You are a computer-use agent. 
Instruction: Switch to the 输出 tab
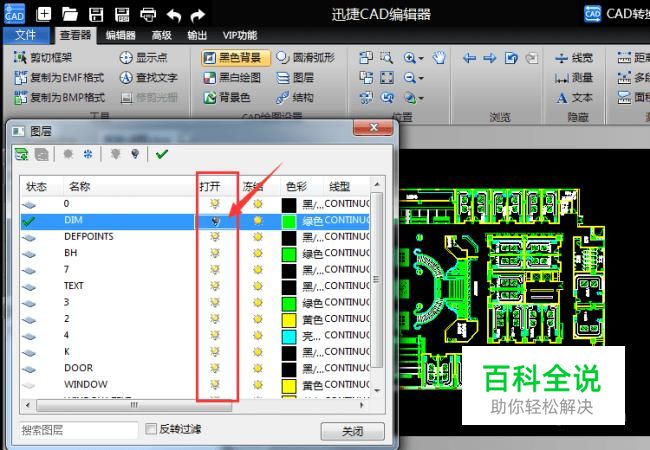tap(197, 35)
